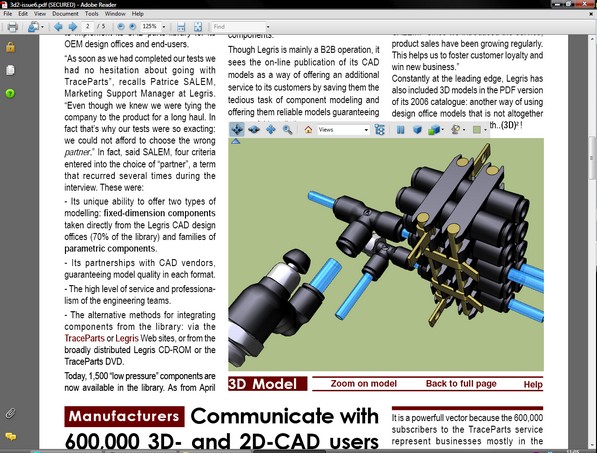Open the Model Render Mode dropdown arrow

pos(443,130)
